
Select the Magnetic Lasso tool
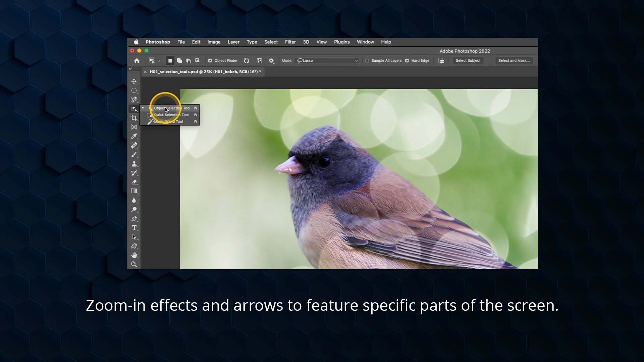coord(134,100)
